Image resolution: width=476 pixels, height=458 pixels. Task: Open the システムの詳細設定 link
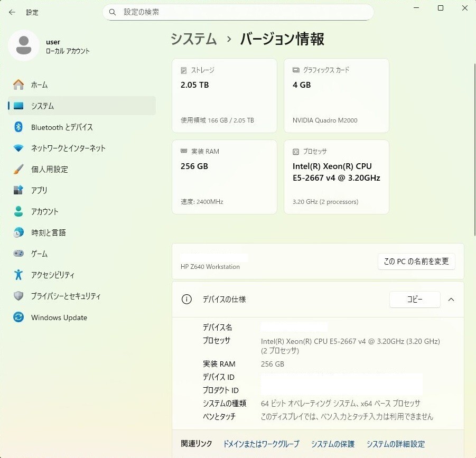[396, 444]
